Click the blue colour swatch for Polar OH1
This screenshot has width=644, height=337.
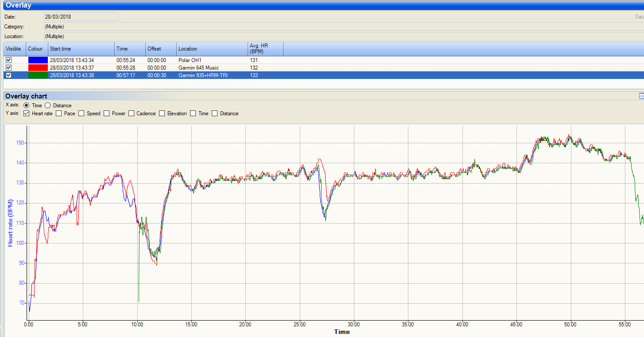click(38, 60)
